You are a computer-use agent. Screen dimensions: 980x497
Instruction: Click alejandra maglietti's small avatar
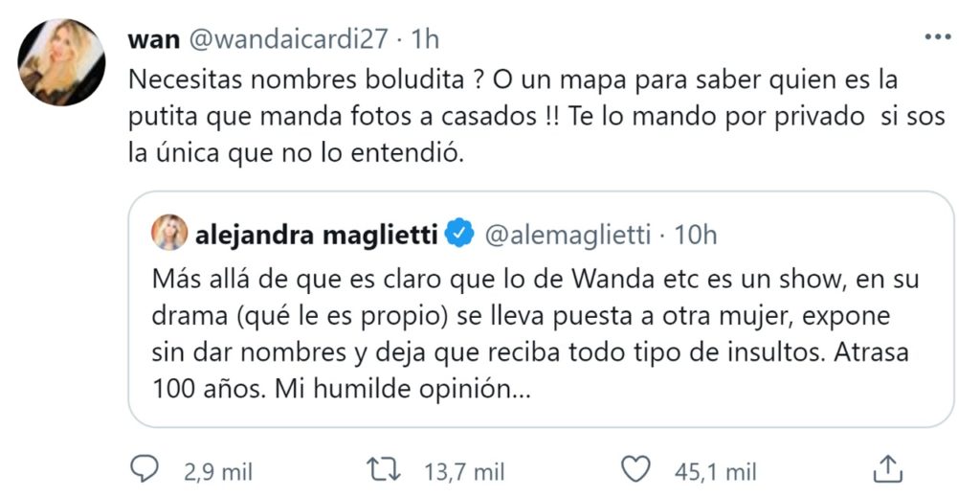[169, 232]
